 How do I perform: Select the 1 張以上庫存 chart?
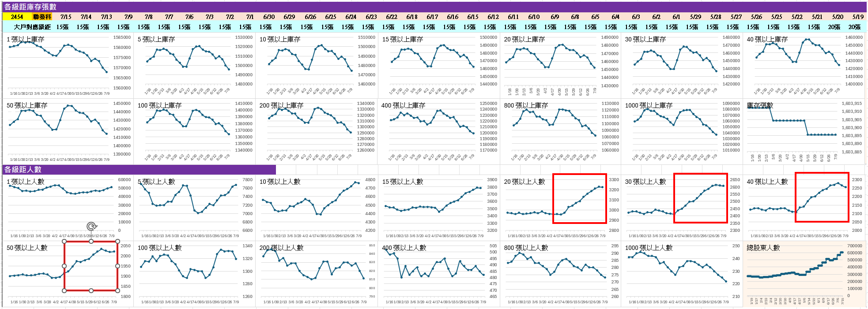(68, 65)
